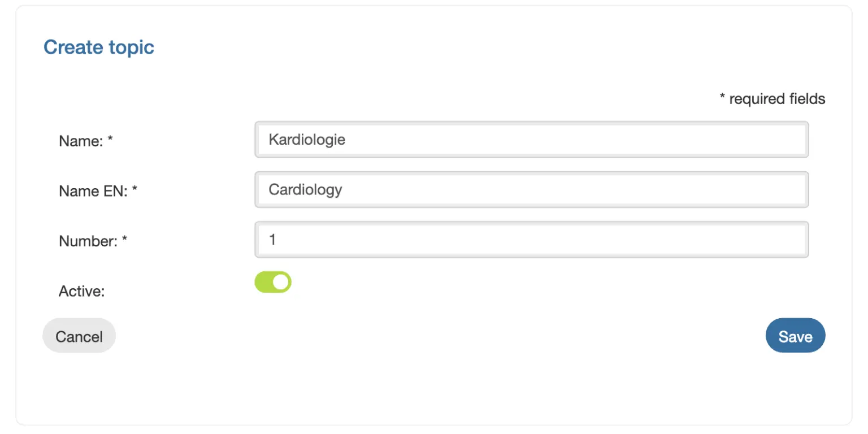Click the word Cardiology in the text box
The width and height of the screenshot is (868, 434).
306,189
